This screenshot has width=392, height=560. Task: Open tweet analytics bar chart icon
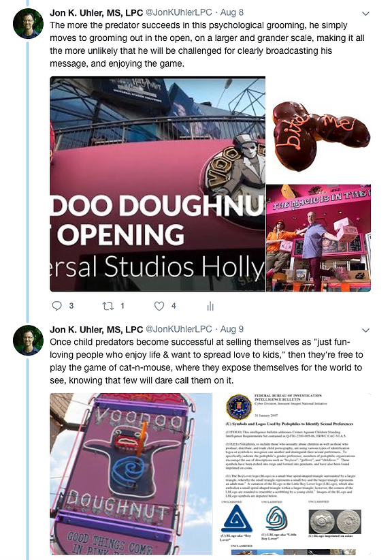[210, 306]
